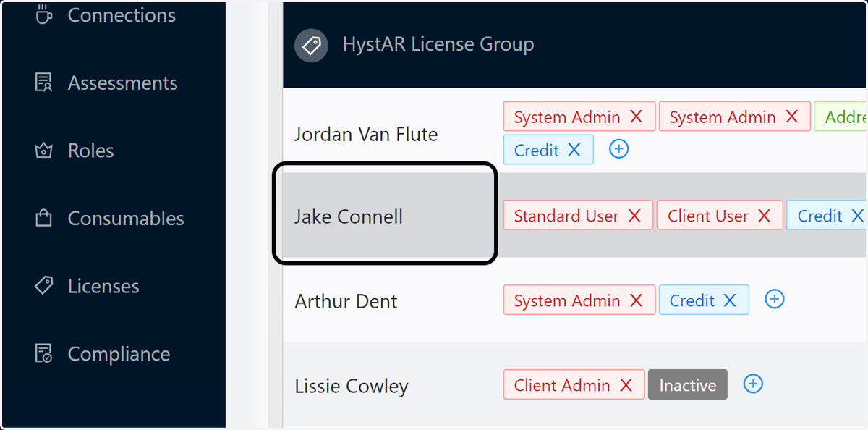Add a tag to Jordan Van Flute
Viewport: 868px width, 430px height.
pos(619,149)
